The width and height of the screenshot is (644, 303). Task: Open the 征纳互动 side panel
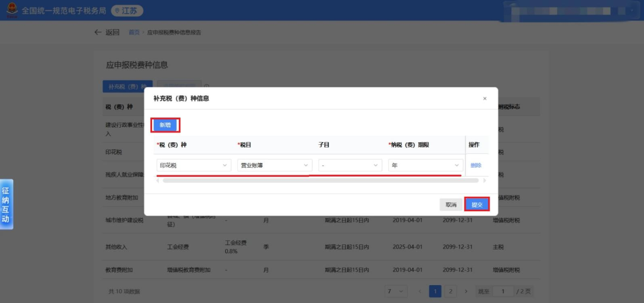6,205
